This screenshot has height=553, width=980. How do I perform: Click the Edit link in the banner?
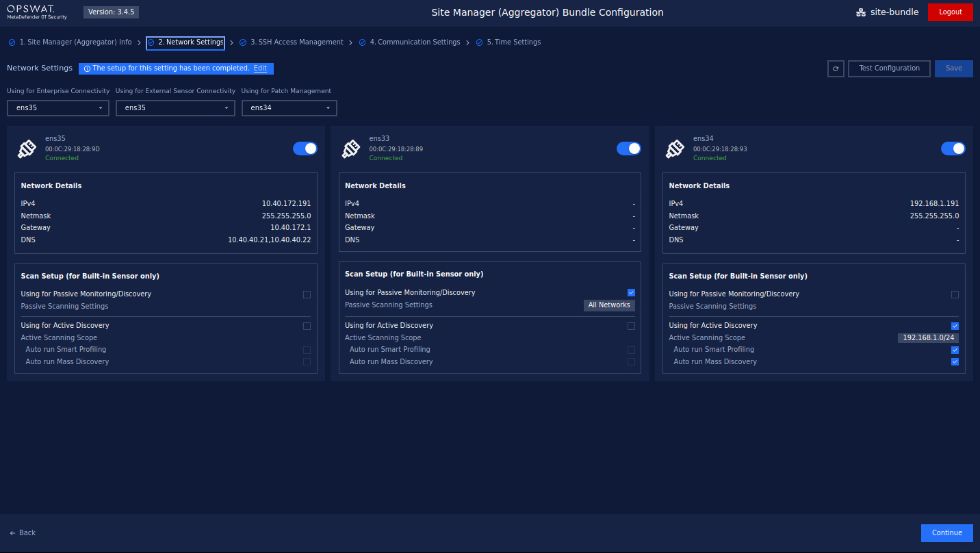pyautogui.click(x=260, y=68)
